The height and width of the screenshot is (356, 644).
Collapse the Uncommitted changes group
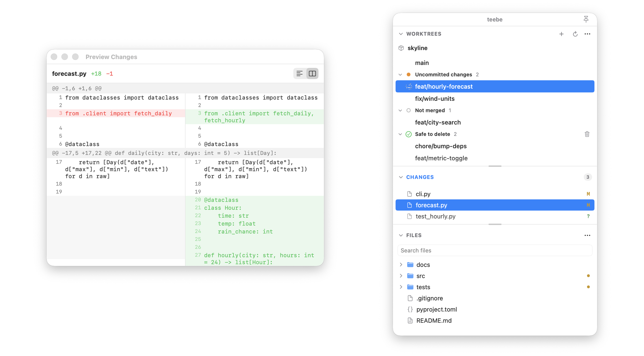tap(400, 75)
